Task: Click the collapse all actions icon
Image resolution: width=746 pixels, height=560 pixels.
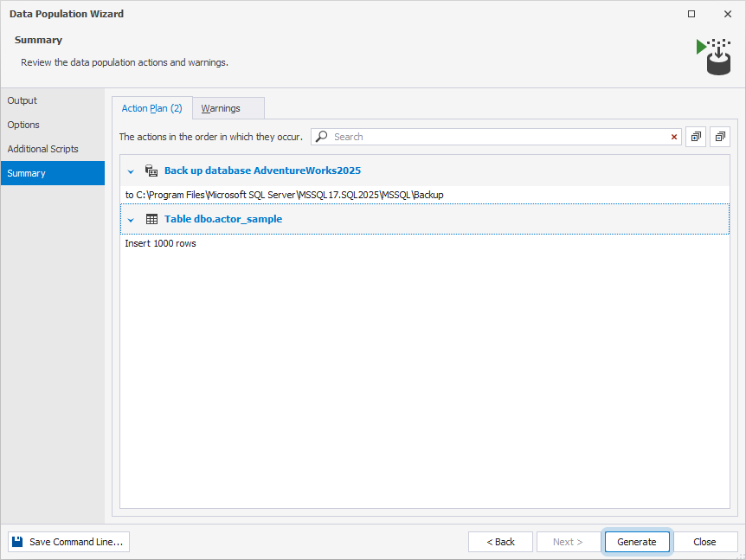Action: click(720, 137)
